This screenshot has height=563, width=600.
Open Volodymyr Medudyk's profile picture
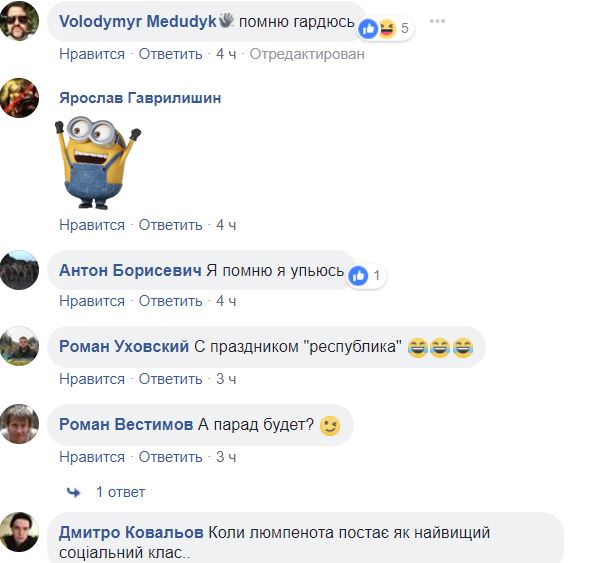point(19,21)
